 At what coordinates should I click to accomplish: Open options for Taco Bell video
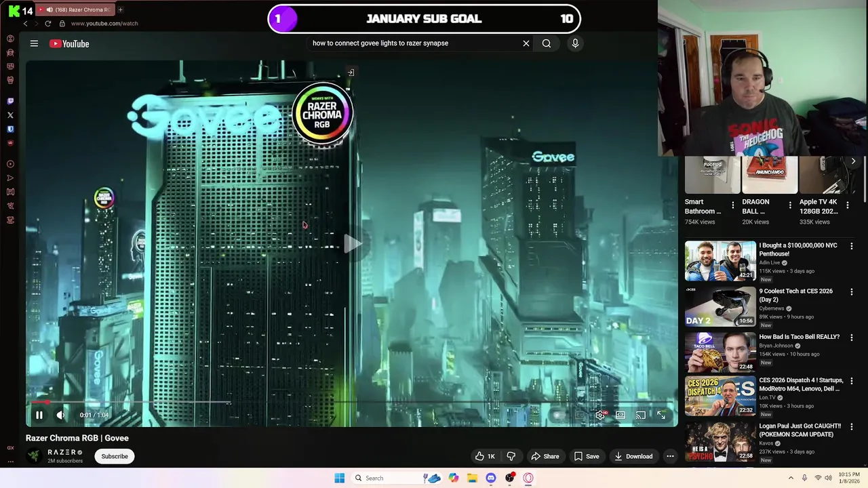coord(852,338)
